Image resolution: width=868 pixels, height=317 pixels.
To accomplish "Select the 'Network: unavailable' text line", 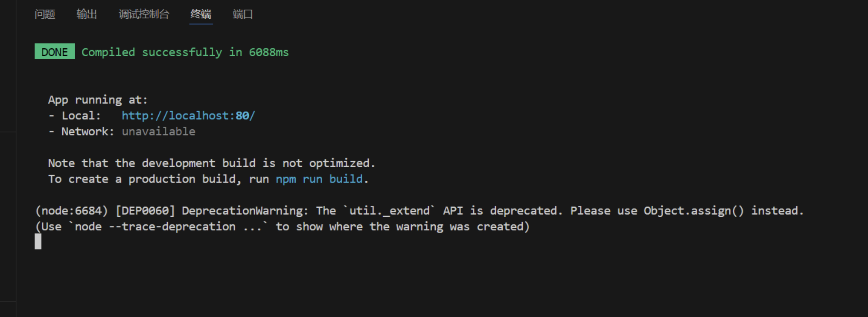I will point(122,131).
